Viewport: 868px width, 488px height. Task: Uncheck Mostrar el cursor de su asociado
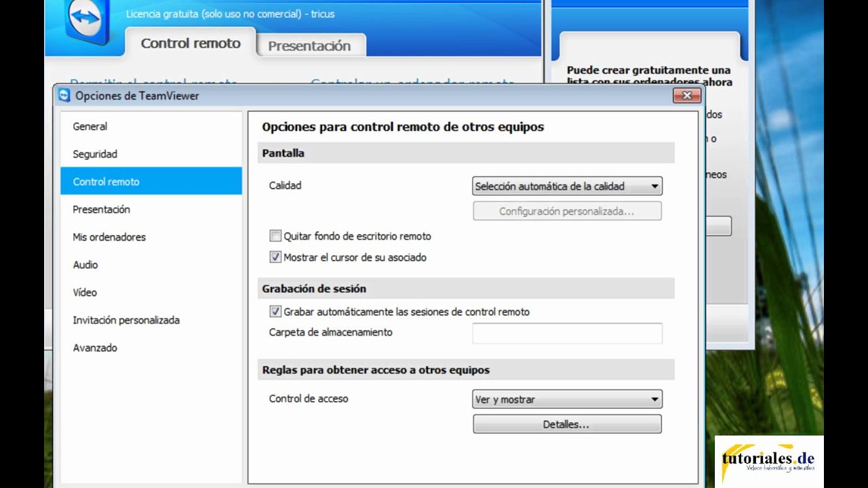point(275,258)
